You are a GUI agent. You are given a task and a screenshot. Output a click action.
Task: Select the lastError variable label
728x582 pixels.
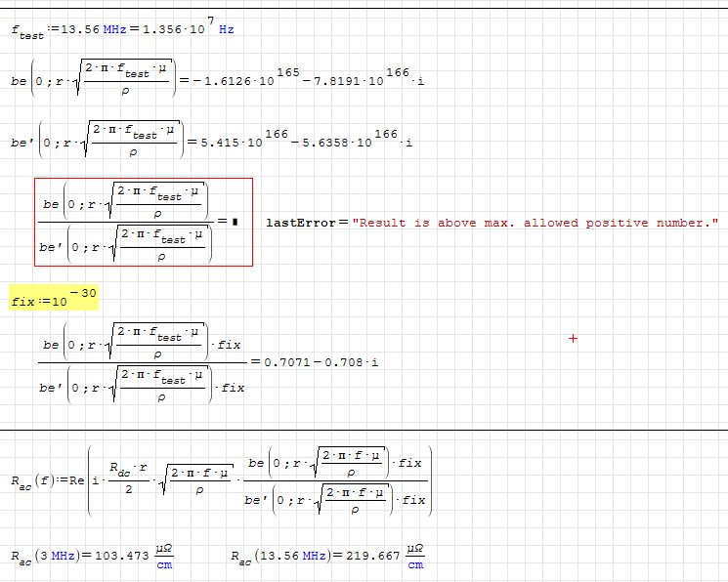click(300, 223)
